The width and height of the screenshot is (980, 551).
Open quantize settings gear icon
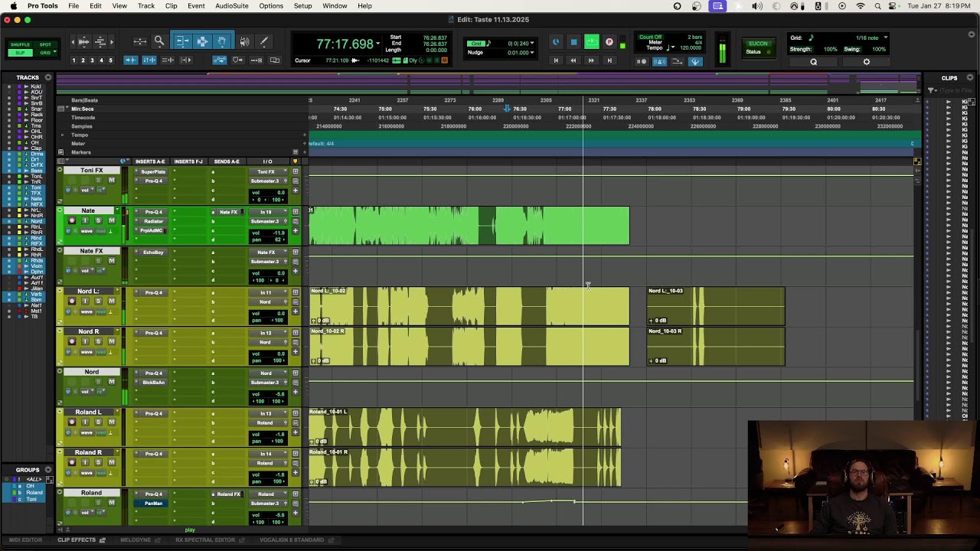pyautogui.click(x=867, y=62)
